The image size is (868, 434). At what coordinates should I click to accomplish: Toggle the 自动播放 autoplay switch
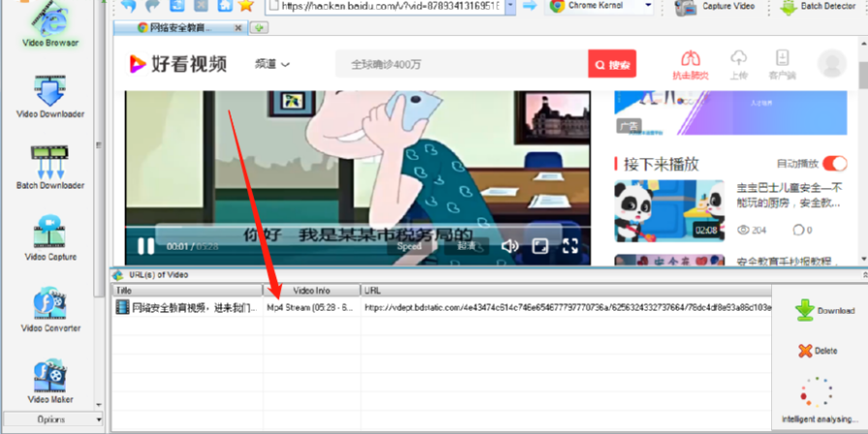click(x=835, y=164)
